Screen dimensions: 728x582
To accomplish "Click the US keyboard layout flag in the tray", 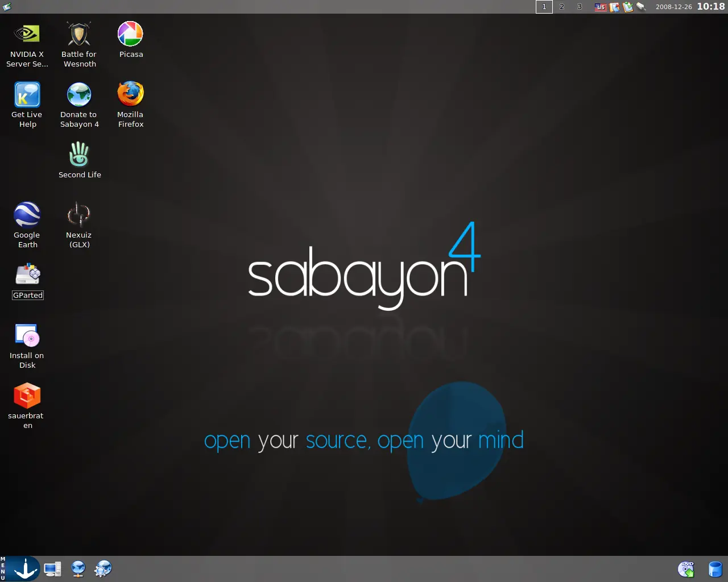I will tap(601, 7).
